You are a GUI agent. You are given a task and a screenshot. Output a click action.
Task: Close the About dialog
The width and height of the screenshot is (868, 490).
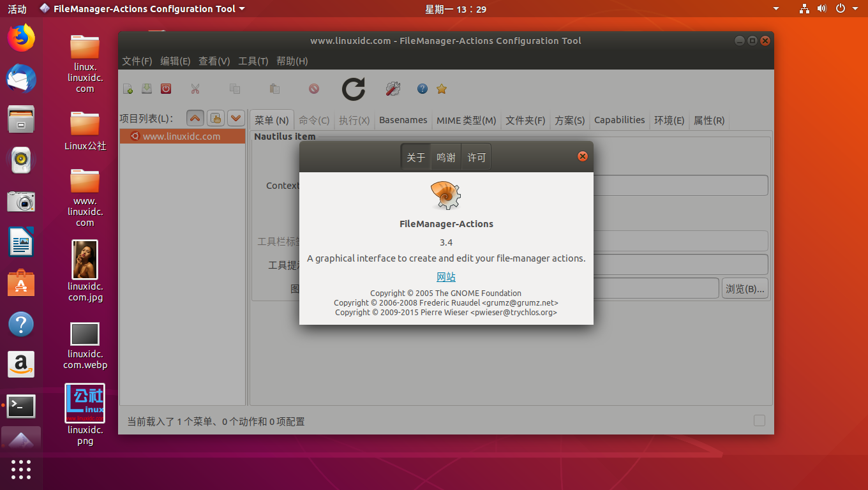(582, 156)
